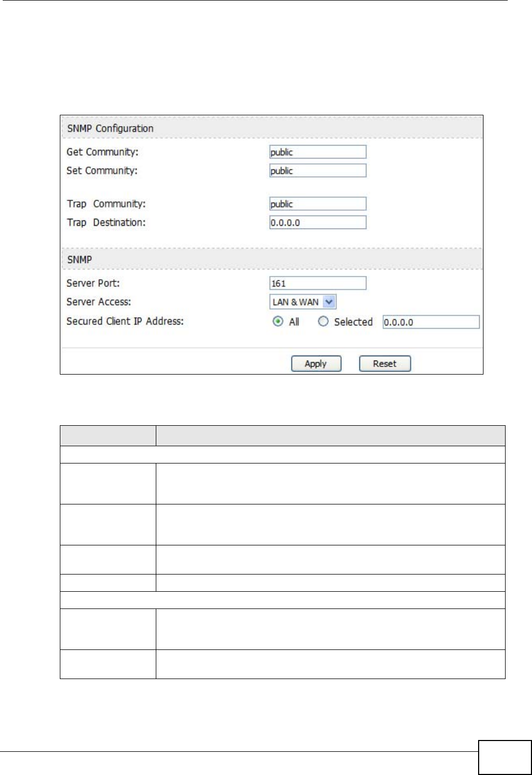This screenshot has width=532, height=775.
Task: Click the Trap Destination input field
Action: click(x=317, y=223)
